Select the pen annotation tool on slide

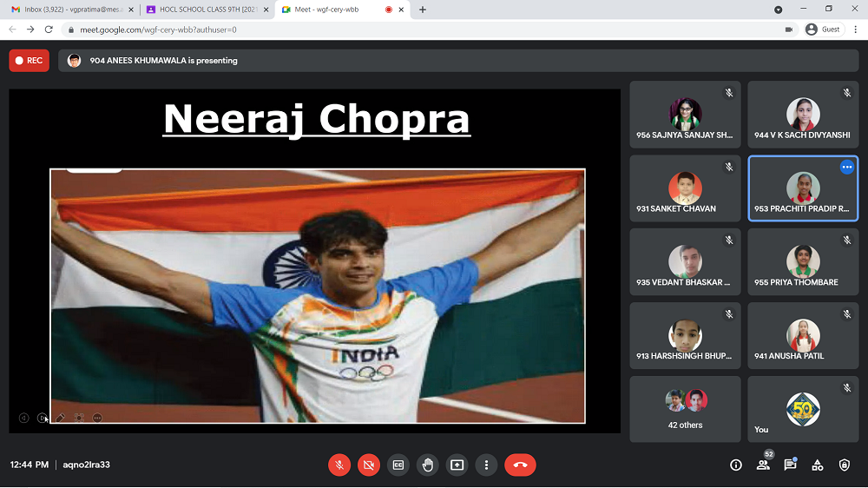[x=61, y=418]
